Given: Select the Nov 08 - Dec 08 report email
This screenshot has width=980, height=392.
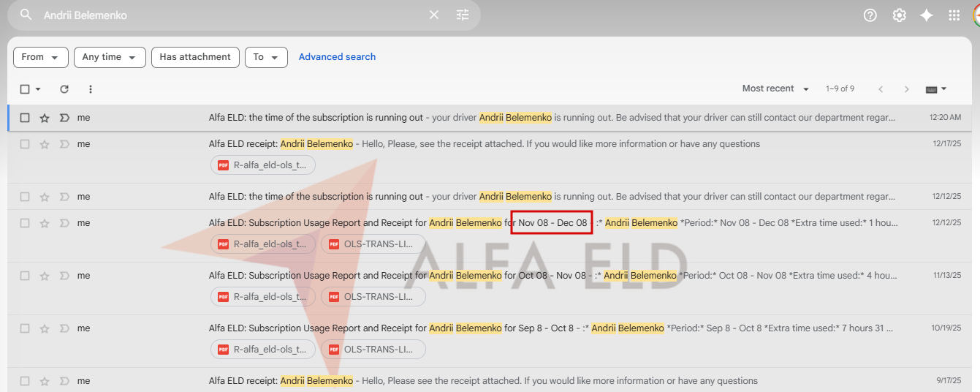Looking at the screenshot, I should coord(25,223).
